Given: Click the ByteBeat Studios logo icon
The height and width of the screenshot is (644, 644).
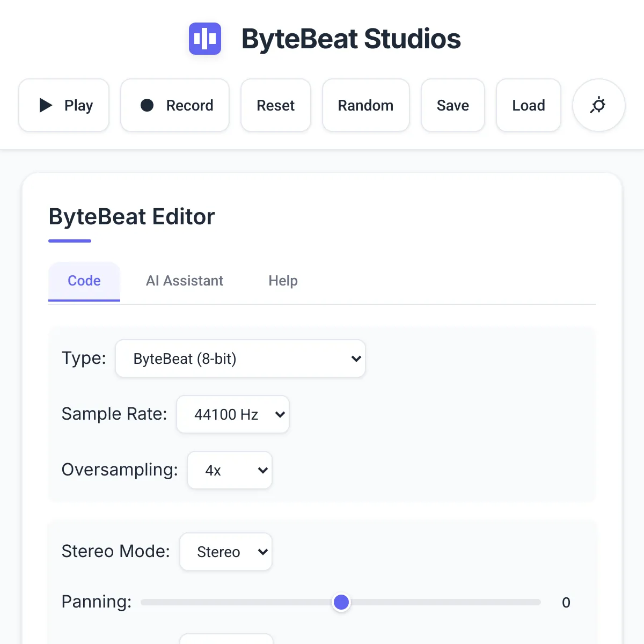Looking at the screenshot, I should pyautogui.click(x=205, y=39).
